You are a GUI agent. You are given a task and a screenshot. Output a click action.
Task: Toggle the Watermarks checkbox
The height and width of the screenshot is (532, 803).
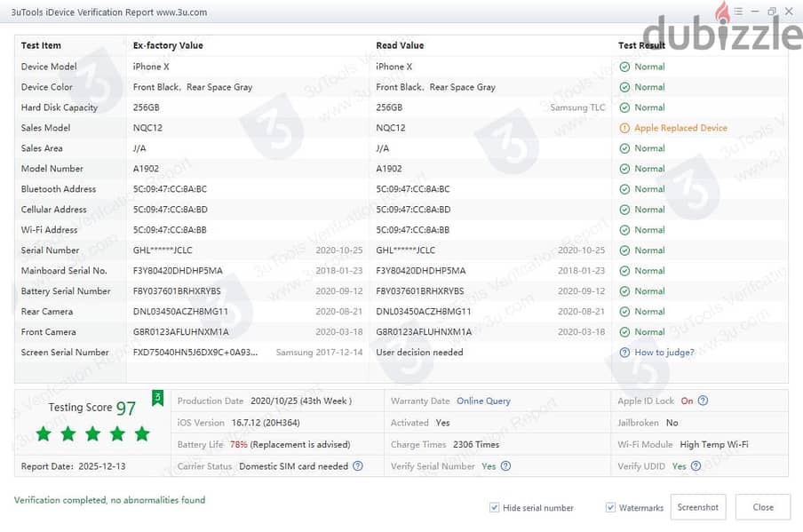click(610, 507)
